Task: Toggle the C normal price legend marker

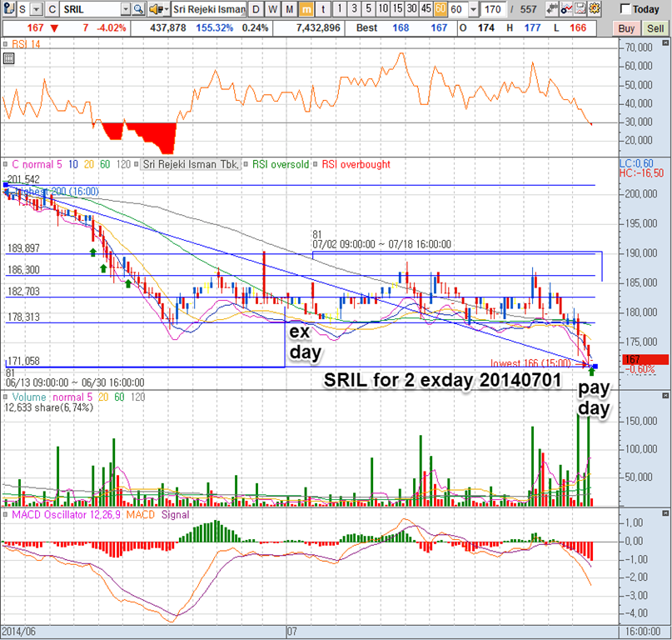Action: pos(6,164)
